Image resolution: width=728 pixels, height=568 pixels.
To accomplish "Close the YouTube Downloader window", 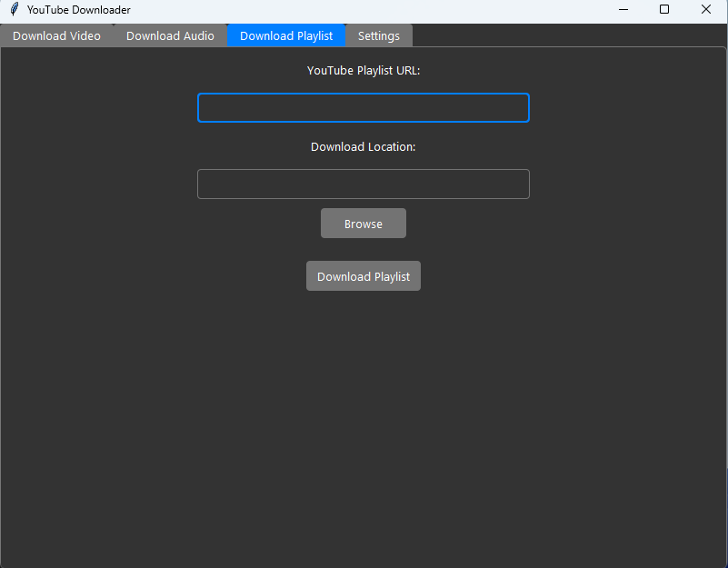I will point(705,9).
